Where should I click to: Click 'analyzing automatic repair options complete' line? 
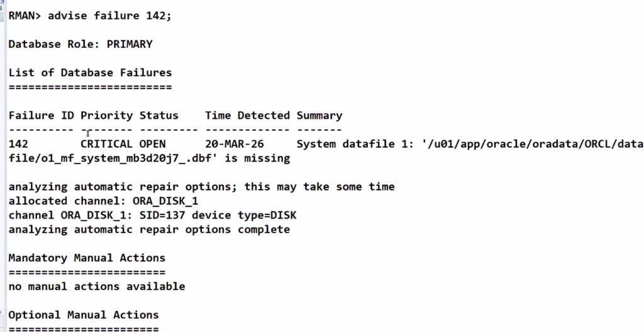point(149,230)
